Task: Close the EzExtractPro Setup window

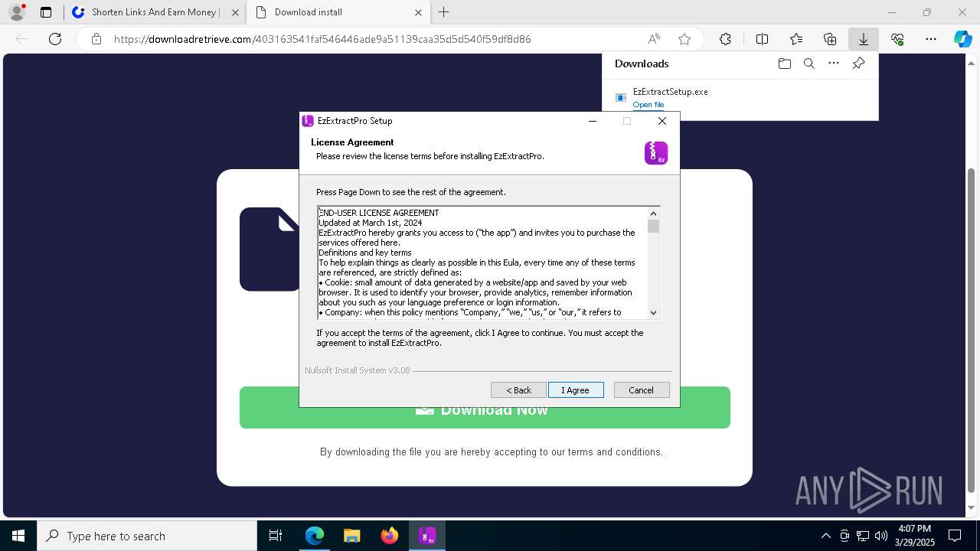Action: [x=662, y=121]
